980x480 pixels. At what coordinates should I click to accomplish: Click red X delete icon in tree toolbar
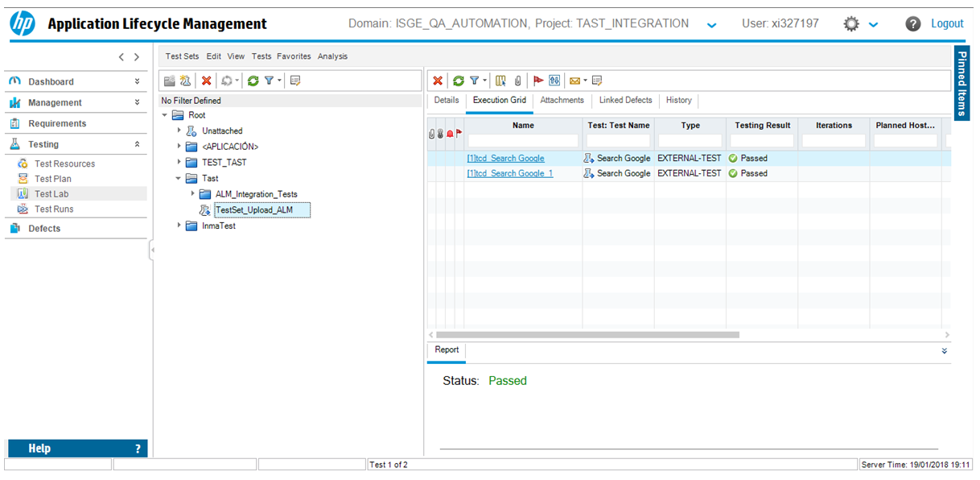click(x=206, y=81)
